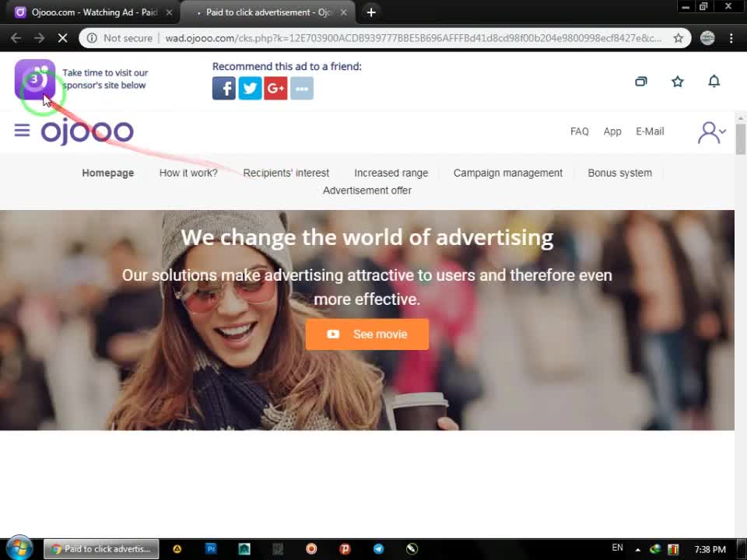
Task: Open the Windows Start menu
Action: coord(19,548)
